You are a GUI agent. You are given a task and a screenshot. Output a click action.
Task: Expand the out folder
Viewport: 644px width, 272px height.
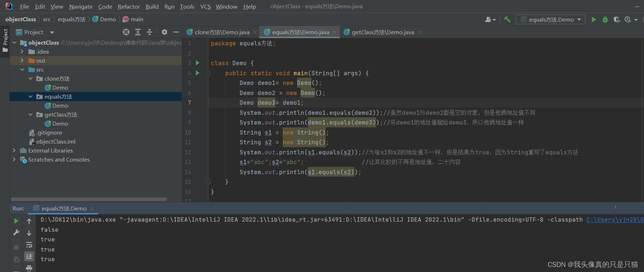22,60
